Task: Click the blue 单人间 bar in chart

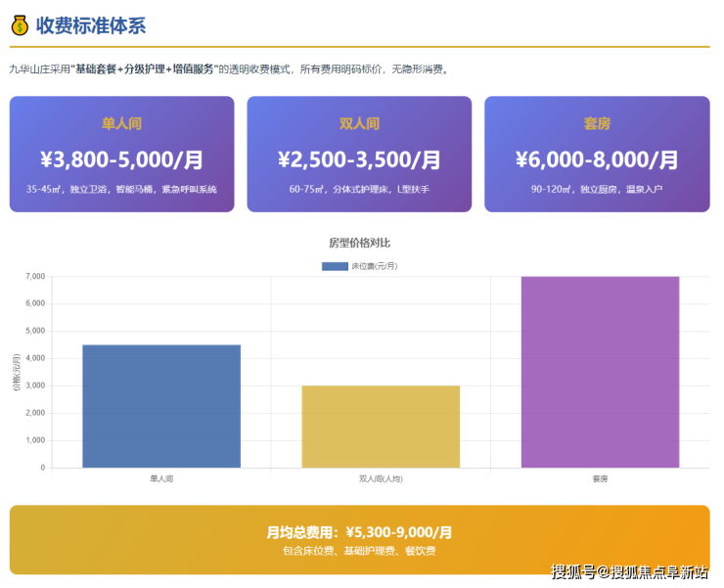Action: pyautogui.click(x=161, y=406)
